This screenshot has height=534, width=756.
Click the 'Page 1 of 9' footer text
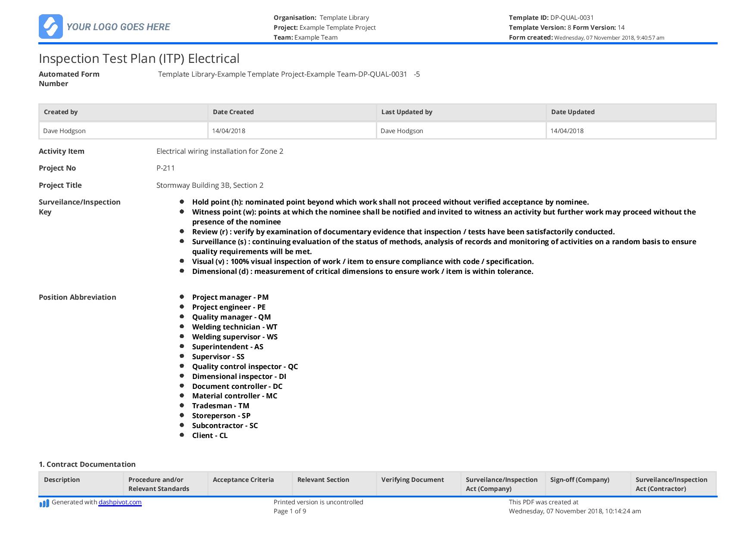click(290, 511)
